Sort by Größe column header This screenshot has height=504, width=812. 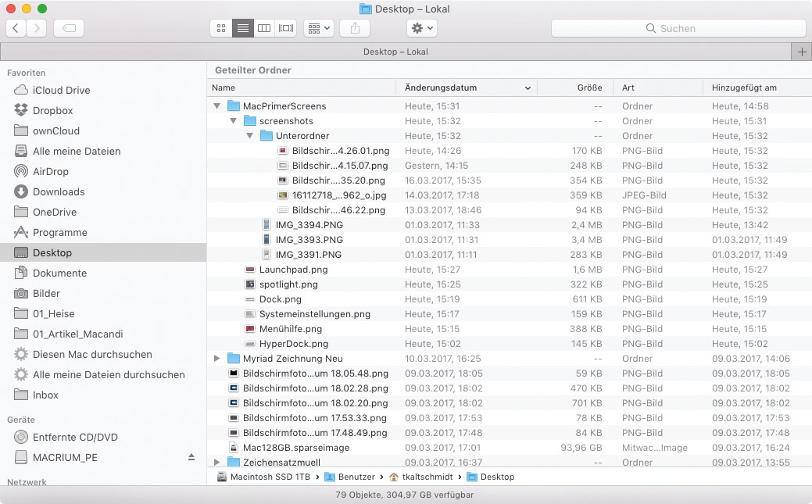click(x=589, y=88)
